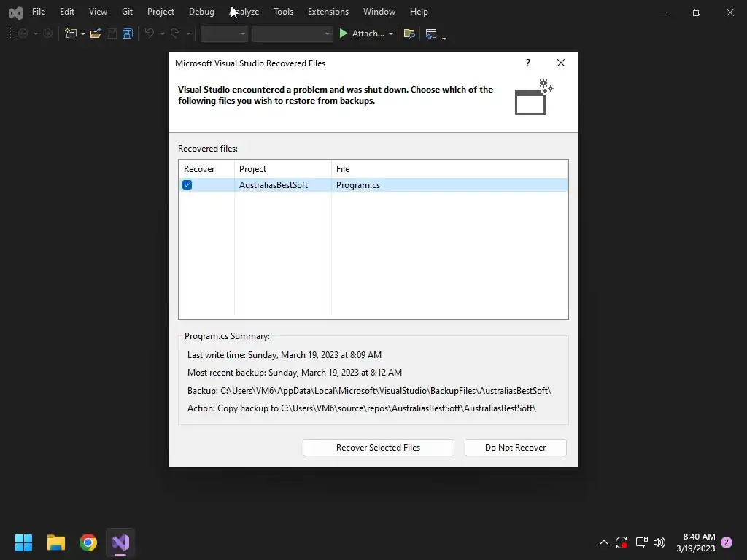This screenshot has height=560, width=747.
Task: Restore down the Visual Studio window
Action: [697, 12]
